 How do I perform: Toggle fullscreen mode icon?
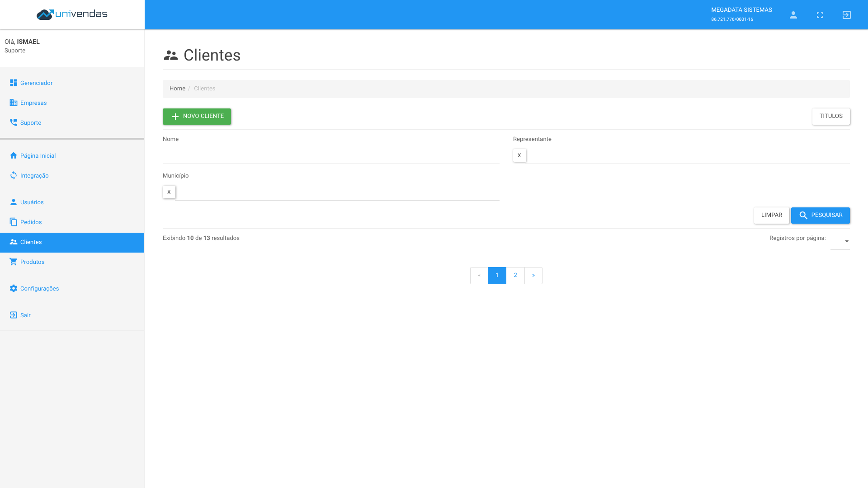point(820,15)
